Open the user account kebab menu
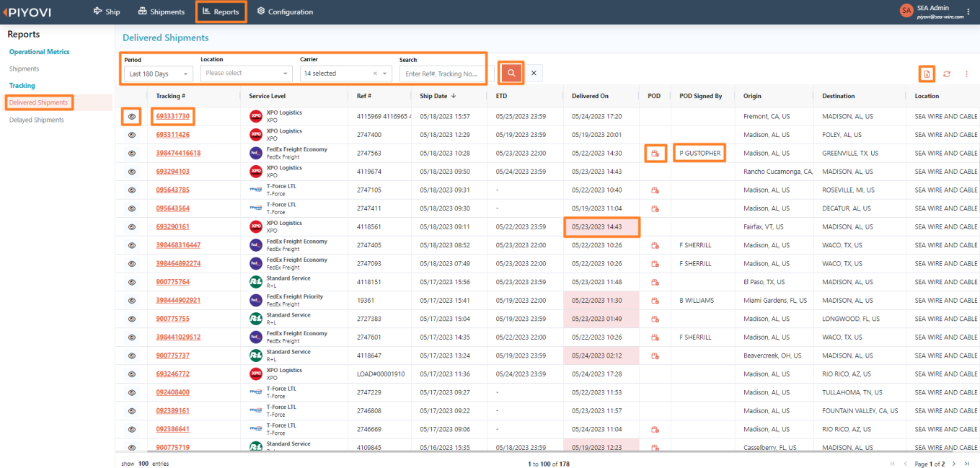The image size is (980, 468). tap(968, 12)
